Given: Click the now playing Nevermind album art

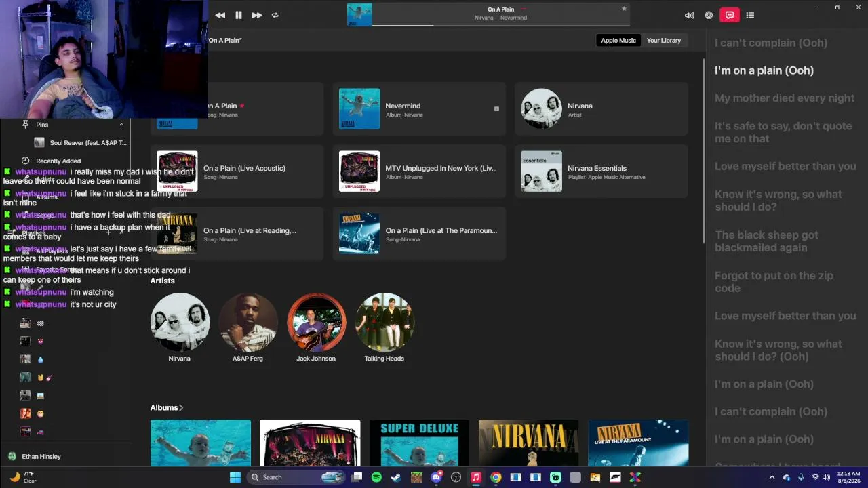Looking at the screenshot, I should (x=359, y=15).
